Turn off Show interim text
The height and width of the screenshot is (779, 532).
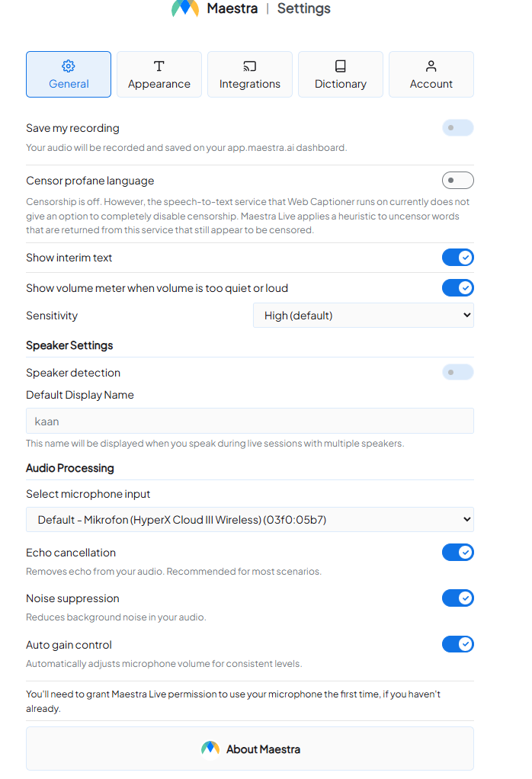click(457, 258)
